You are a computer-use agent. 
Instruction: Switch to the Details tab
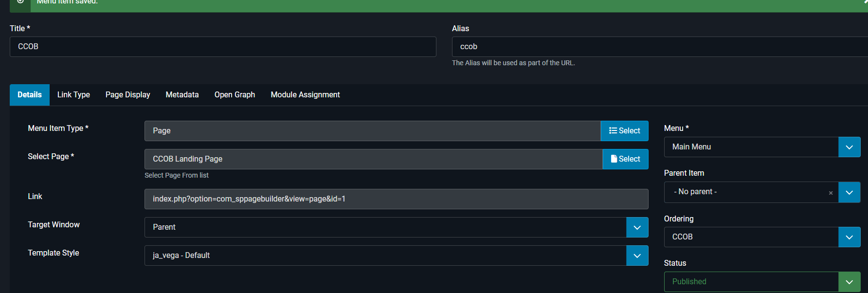coord(30,95)
